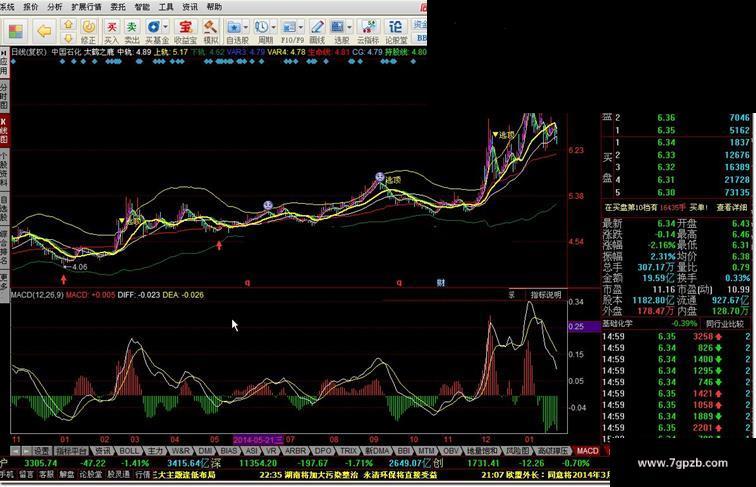Open 综合排名 sidebar tab

point(4,248)
